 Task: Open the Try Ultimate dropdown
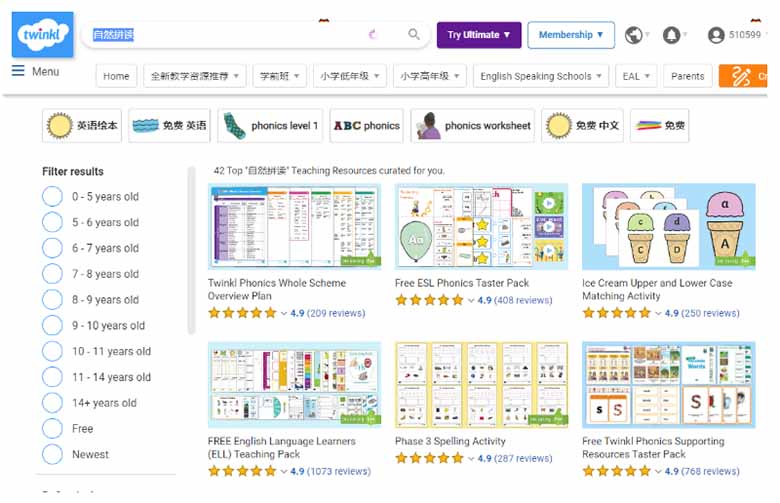click(x=479, y=35)
